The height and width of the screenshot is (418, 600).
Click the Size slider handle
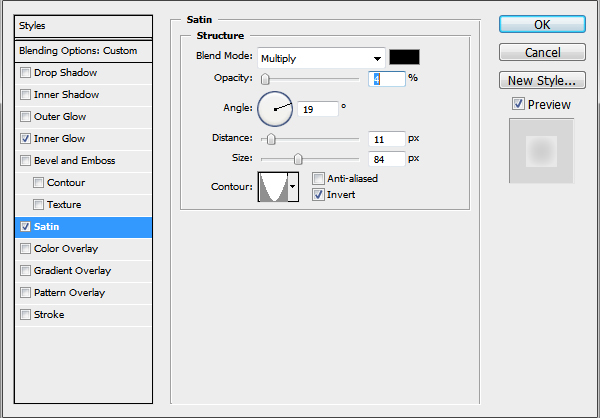coord(298,158)
